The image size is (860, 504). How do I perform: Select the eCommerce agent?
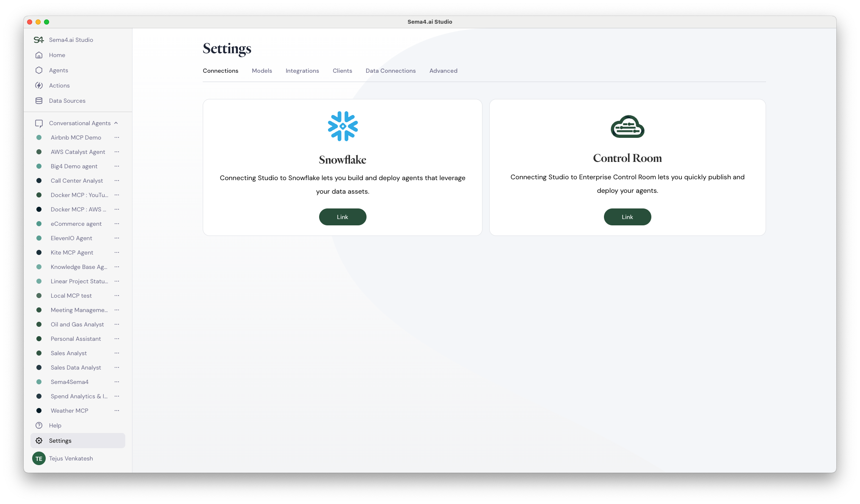(x=76, y=224)
